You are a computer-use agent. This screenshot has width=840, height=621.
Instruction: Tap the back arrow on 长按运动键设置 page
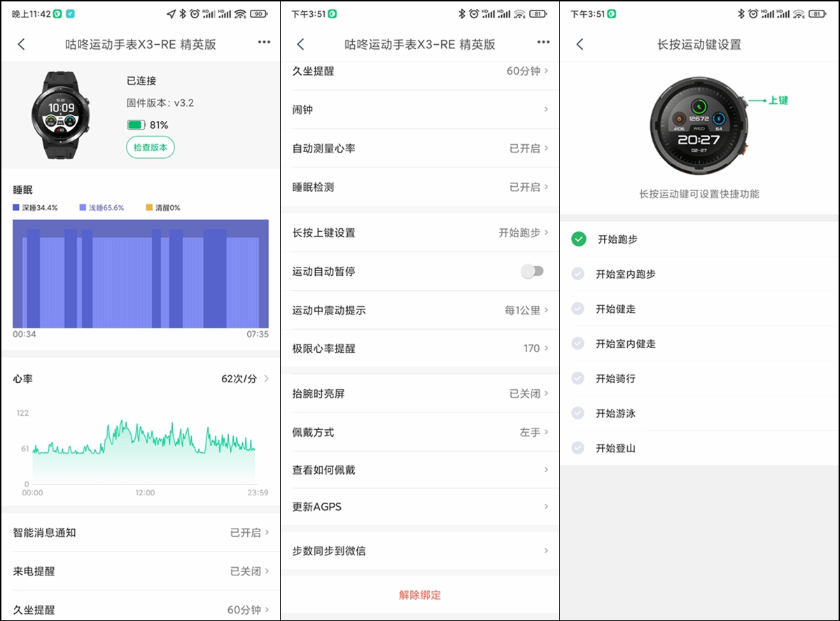click(x=579, y=43)
